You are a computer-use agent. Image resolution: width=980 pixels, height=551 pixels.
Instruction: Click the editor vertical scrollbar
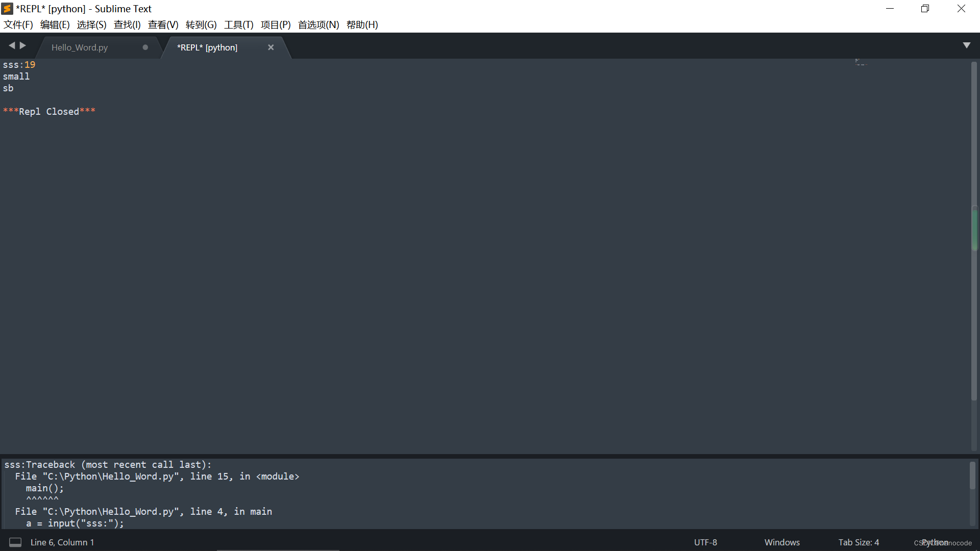click(974, 230)
